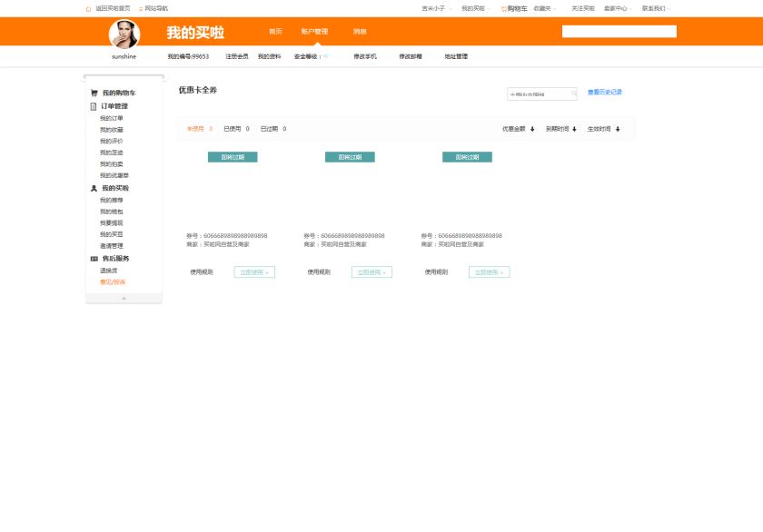Open 我的买豆 in the sidebar
The height and width of the screenshot is (532, 763).
[112, 234]
